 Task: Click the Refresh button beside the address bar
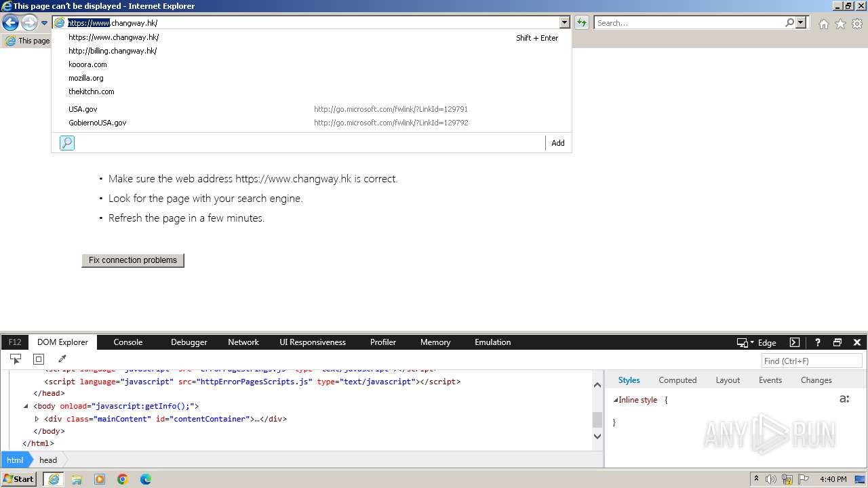point(582,22)
